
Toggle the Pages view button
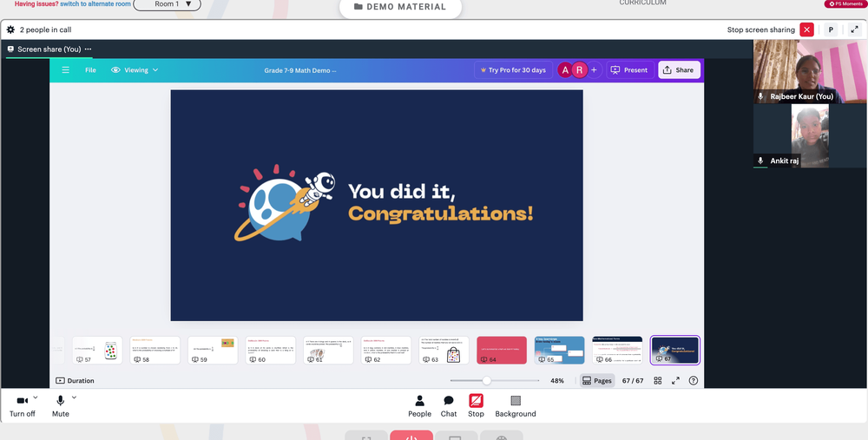pyautogui.click(x=597, y=381)
